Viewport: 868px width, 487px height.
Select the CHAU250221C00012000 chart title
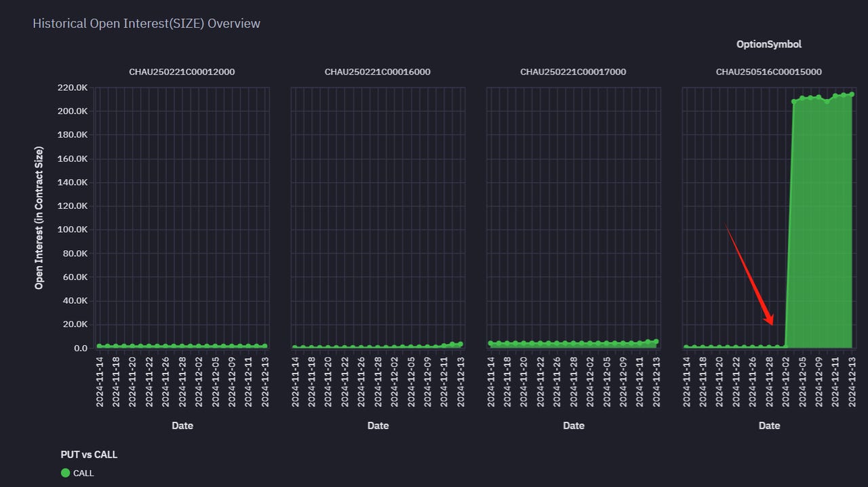click(182, 72)
